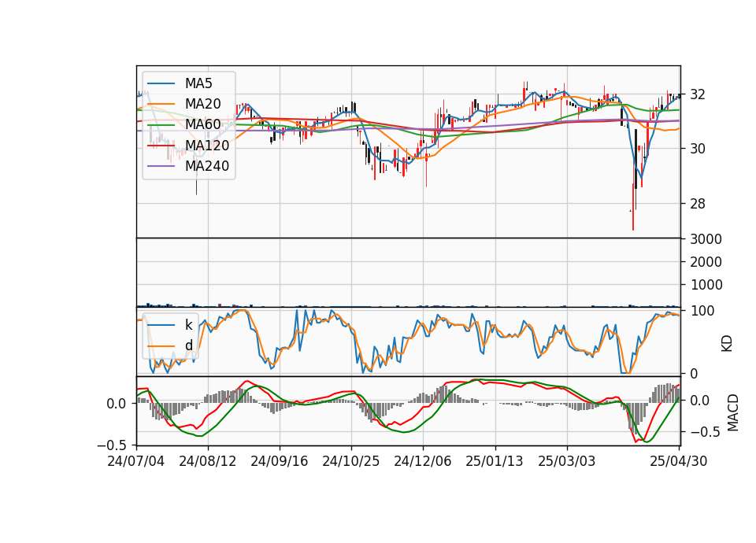756x543 pixels.
Task: Click the green MA60 legend line sample
Action: click(161, 125)
